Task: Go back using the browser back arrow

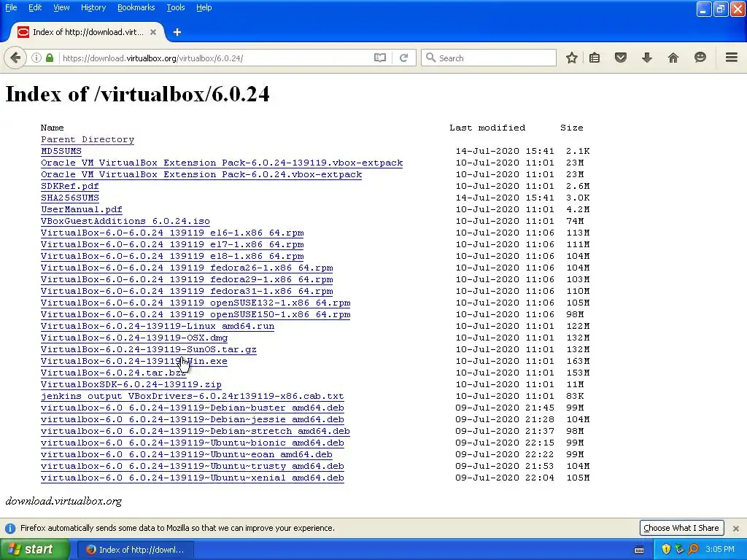Action: pyautogui.click(x=15, y=58)
